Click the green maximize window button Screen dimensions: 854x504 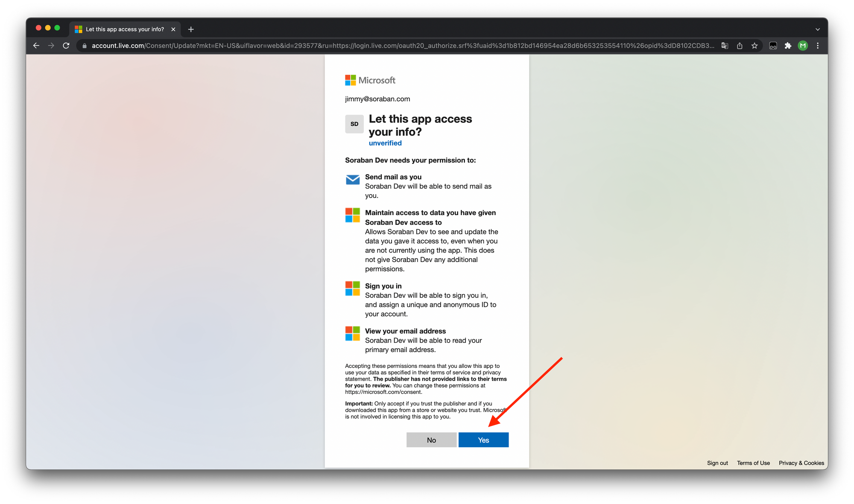57,28
